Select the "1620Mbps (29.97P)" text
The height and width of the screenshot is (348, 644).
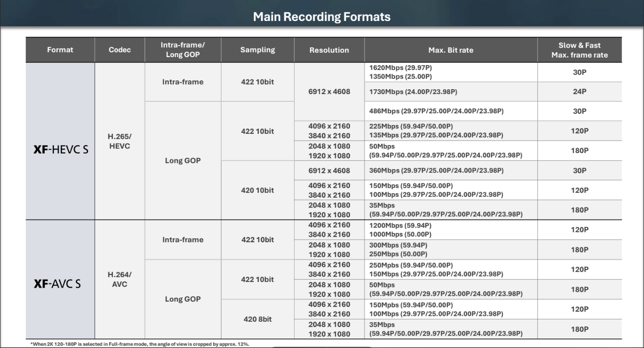tap(401, 67)
